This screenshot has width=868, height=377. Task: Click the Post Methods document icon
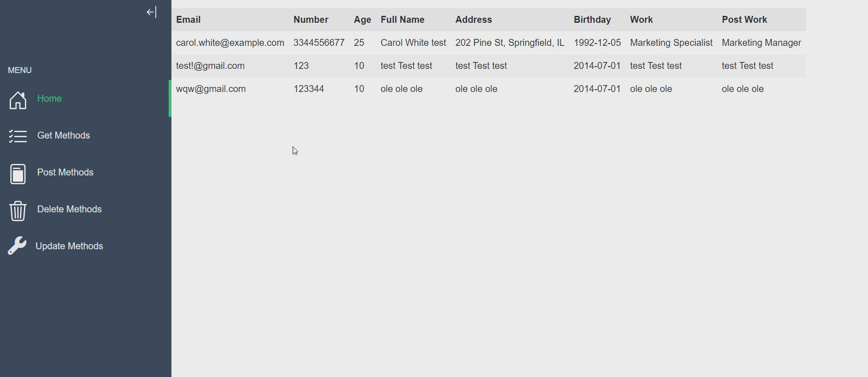point(18,174)
